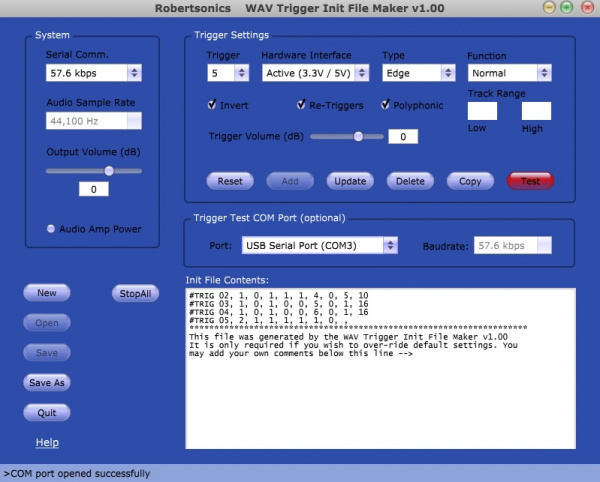The width and height of the screenshot is (600, 482).
Task: Click the Add button
Action: 290,181
